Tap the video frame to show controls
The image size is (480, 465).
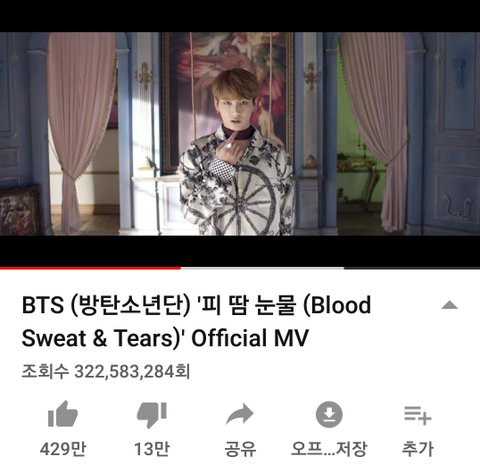pyautogui.click(x=240, y=134)
